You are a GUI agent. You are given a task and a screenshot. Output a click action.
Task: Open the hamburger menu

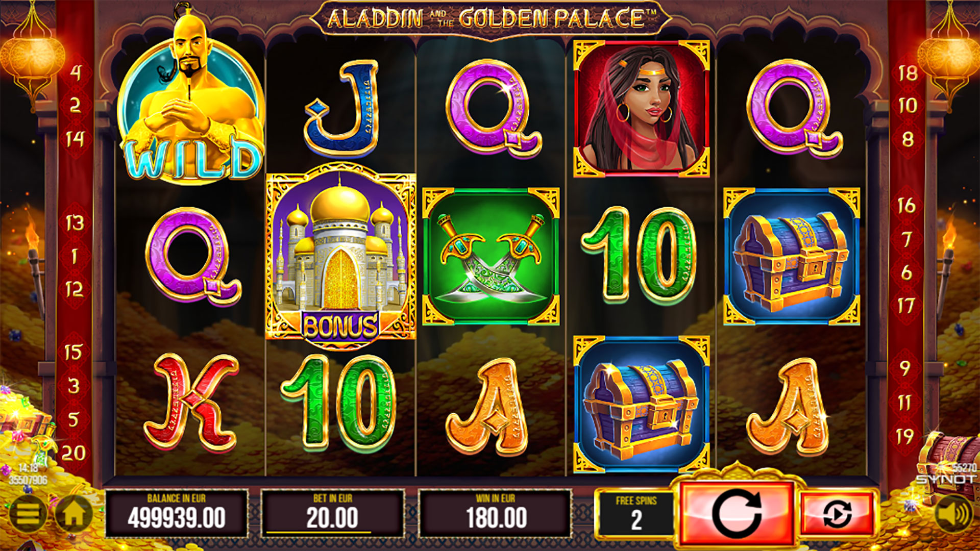tap(28, 514)
